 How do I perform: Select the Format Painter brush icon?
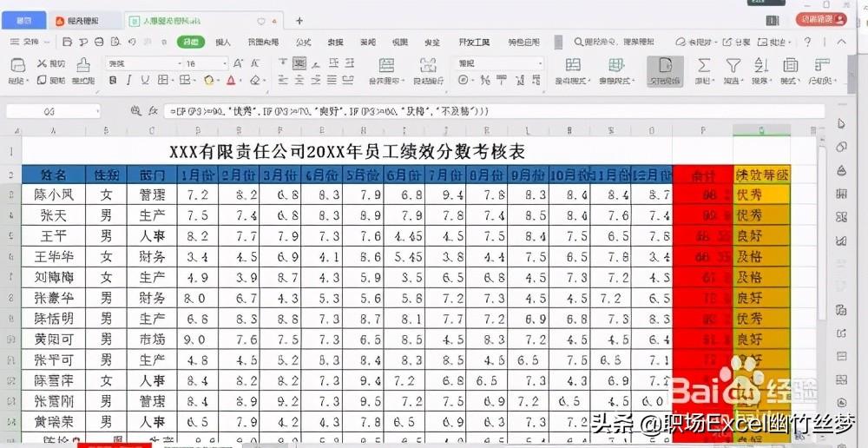(83, 65)
